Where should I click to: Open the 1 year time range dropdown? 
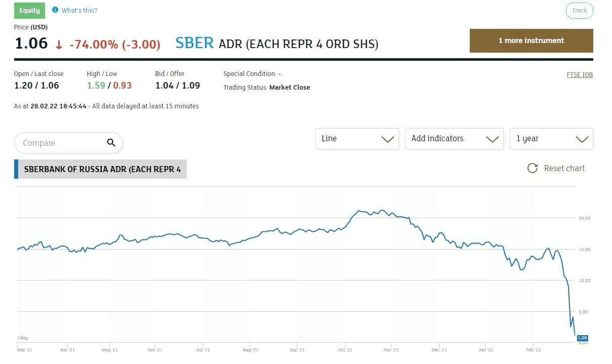[551, 139]
